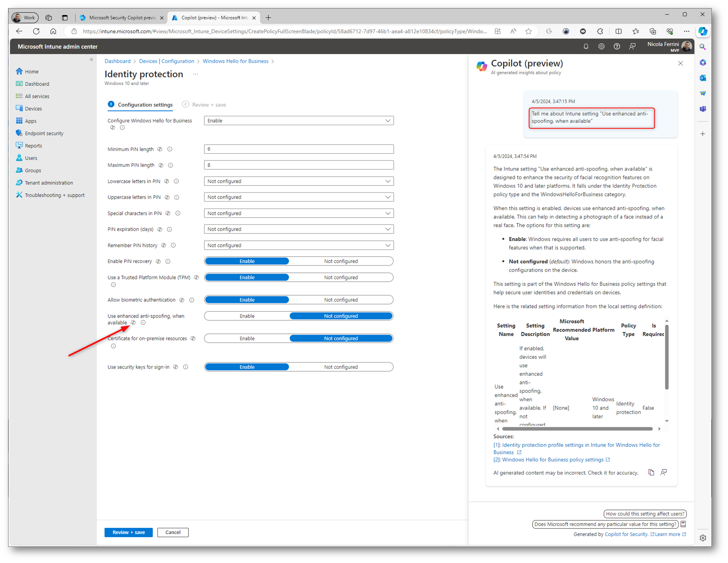Click Copilot icon for Use enhanced anti-spoofing

(x=133, y=323)
